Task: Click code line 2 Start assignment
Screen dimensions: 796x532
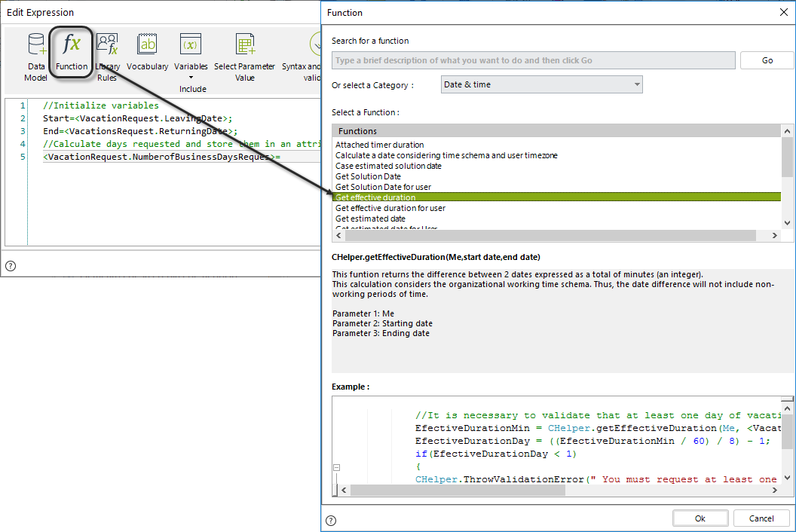Action: (x=138, y=118)
